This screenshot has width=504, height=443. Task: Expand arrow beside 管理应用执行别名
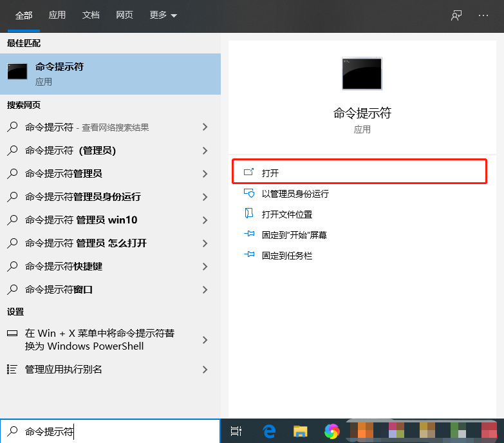pyautogui.click(x=205, y=370)
